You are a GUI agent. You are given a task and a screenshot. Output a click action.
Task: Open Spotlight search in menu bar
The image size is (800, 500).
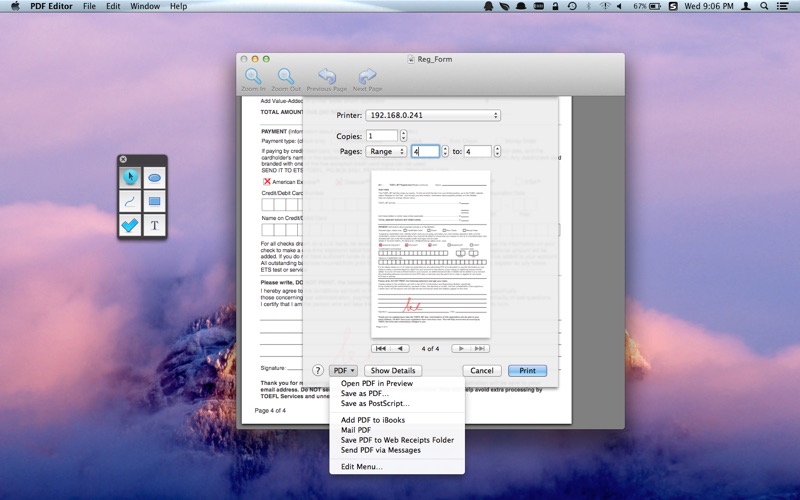pyautogui.click(x=764, y=6)
